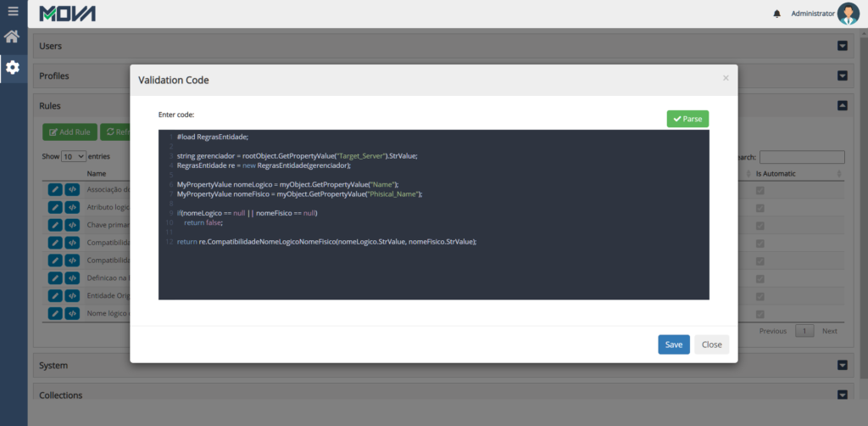The height and width of the screenshot is (426, 868).
Task: Click the green Parse button
Action: coord(687,119)
